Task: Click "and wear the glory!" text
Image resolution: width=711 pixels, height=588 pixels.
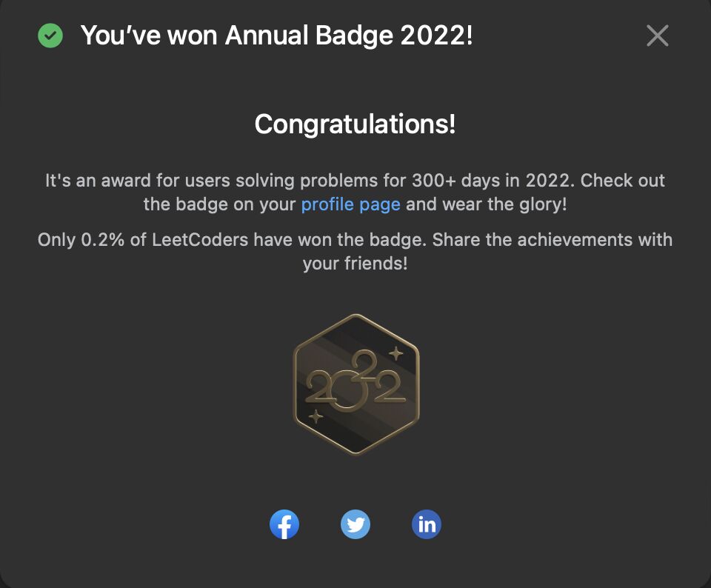Action: coord(486,204)
